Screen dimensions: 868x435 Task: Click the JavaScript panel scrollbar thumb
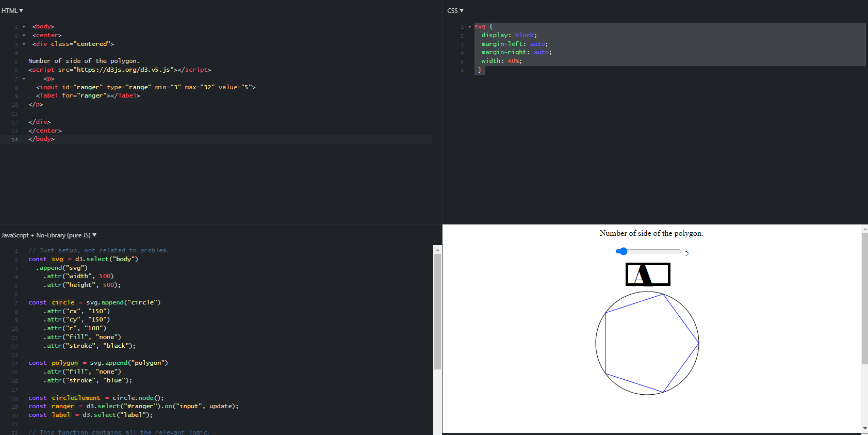(437, 312)
